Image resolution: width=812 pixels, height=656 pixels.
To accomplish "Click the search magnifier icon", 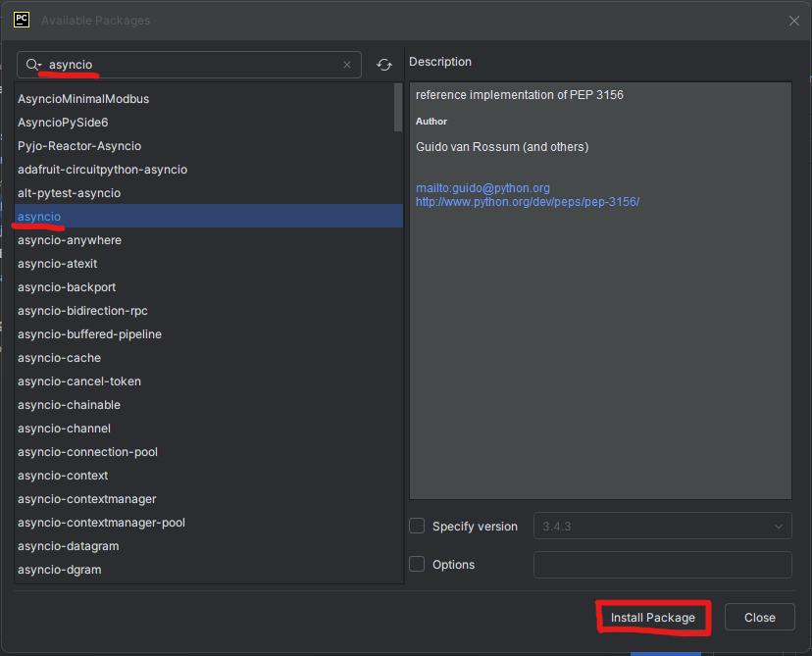I will tap(32, 65).
